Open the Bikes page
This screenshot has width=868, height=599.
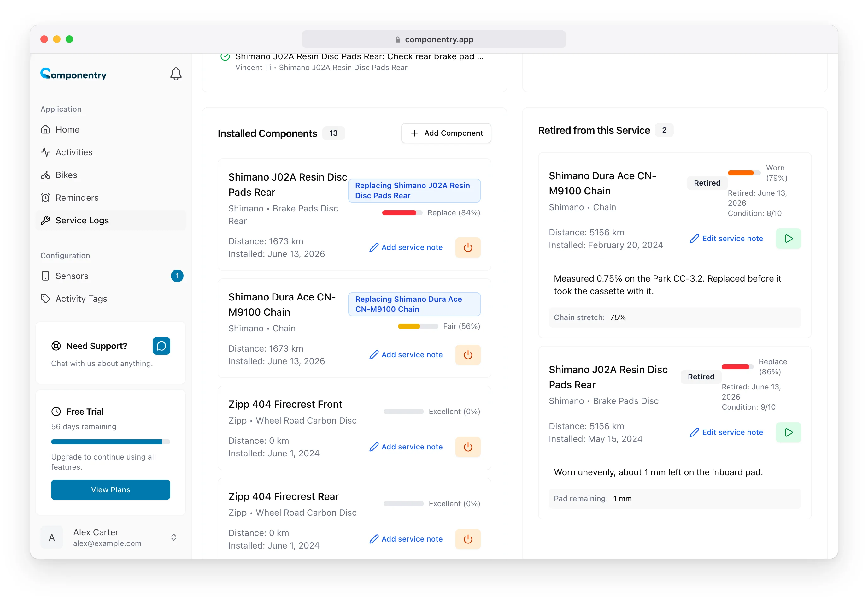(111, 175)
